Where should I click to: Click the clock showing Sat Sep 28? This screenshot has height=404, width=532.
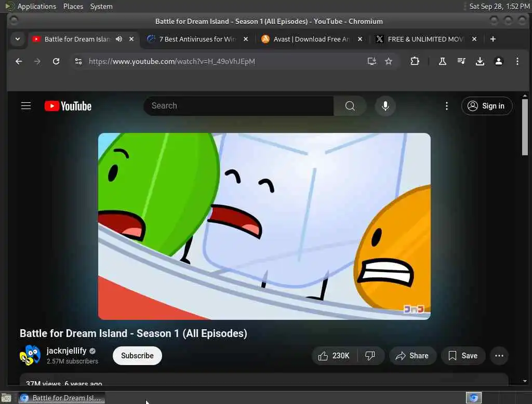tap(499, 6)
